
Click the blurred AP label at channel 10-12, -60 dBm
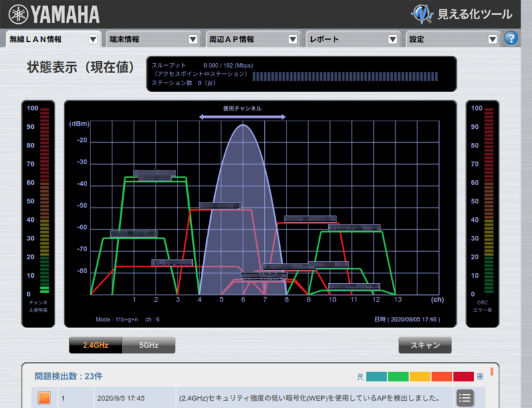tap(354, 227)
